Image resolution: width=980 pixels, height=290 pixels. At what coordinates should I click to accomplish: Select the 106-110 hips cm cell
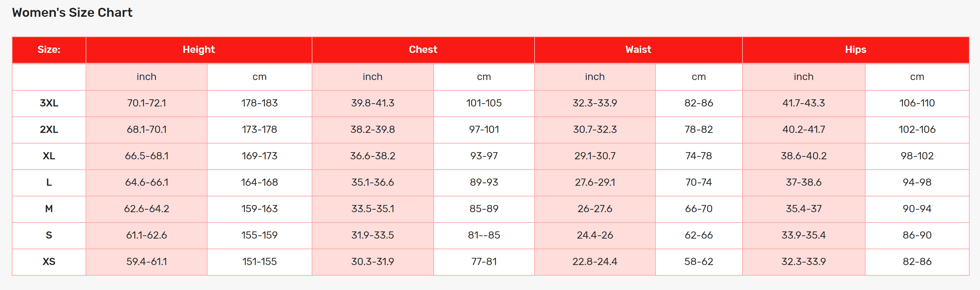tap(917, 103)
